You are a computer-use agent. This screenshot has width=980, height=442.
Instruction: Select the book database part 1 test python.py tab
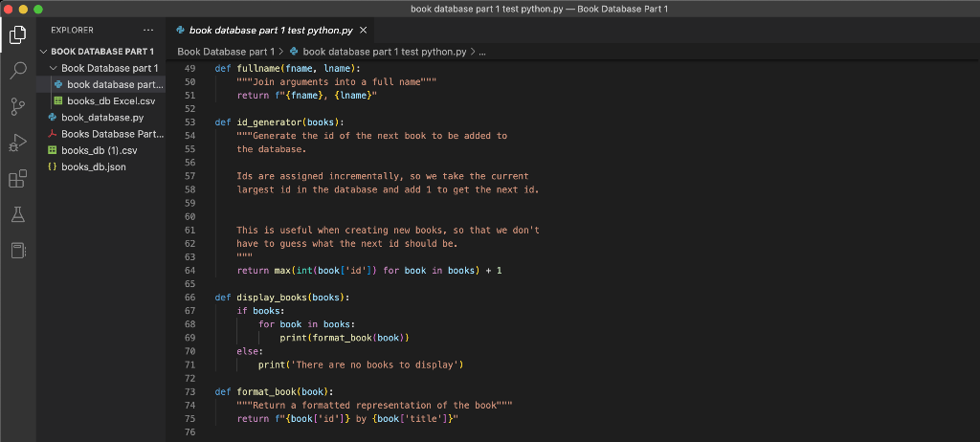click(271, 30)
